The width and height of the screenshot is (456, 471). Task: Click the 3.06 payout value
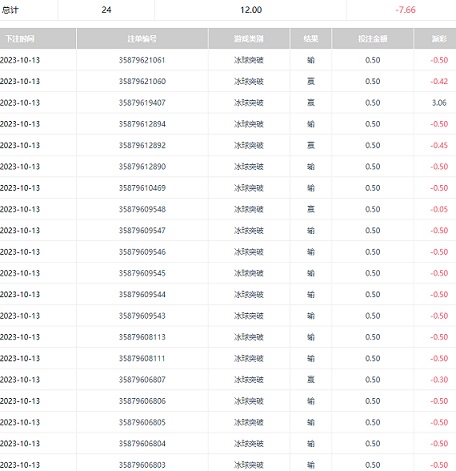point(439,103)
